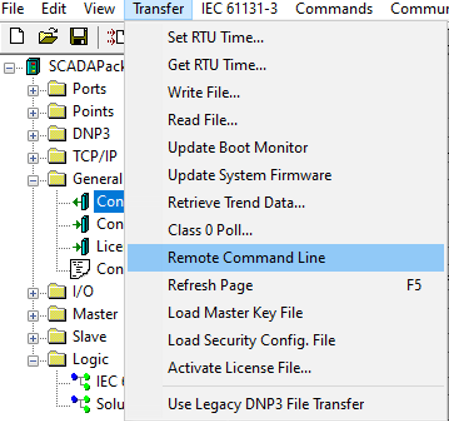
Task: Click the Open folder toolbar icon
Action: point(48,36)
